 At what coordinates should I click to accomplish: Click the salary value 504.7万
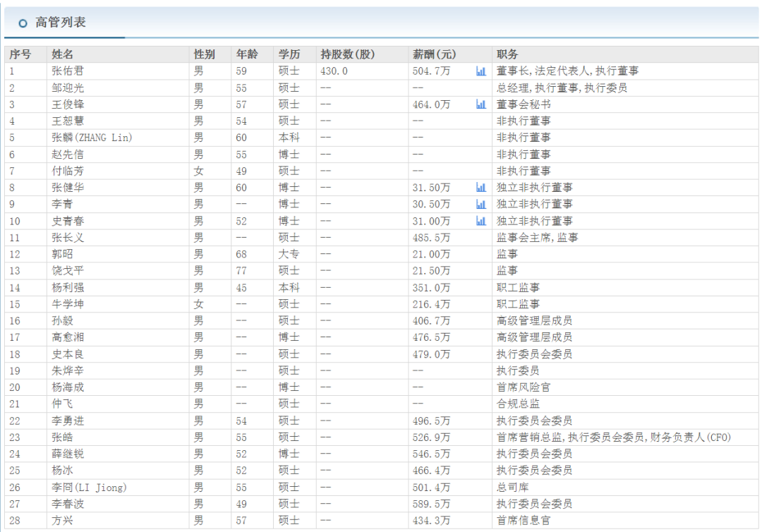(x=431, y=71)
